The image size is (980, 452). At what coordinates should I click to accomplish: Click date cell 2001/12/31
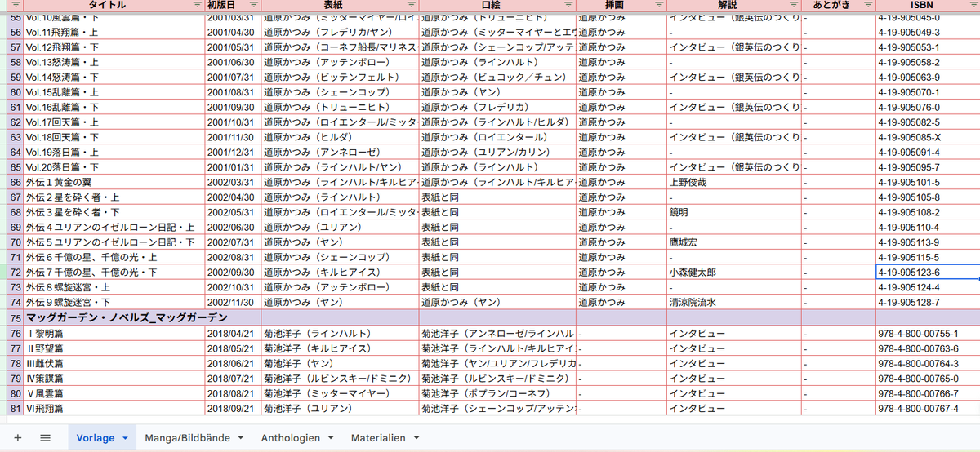[233, 152]
